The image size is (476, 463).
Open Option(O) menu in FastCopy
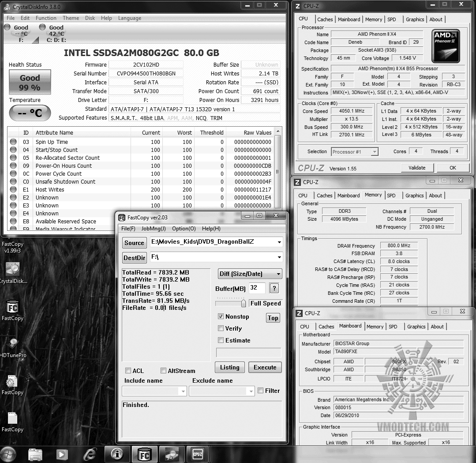click(184, 229)
